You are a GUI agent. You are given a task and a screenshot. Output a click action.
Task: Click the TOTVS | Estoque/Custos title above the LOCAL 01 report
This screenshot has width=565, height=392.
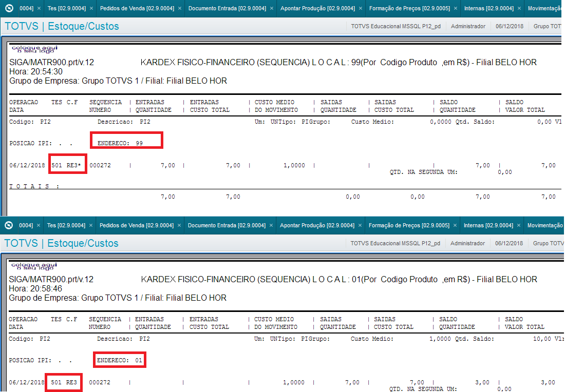click(61, 243)
